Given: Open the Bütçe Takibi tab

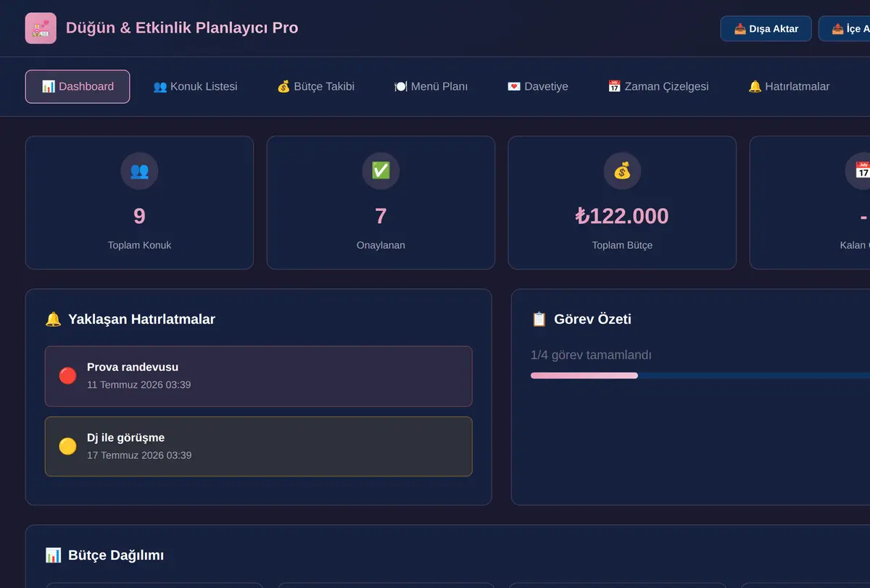Looking at the screenshot, I should pos(315,86).
